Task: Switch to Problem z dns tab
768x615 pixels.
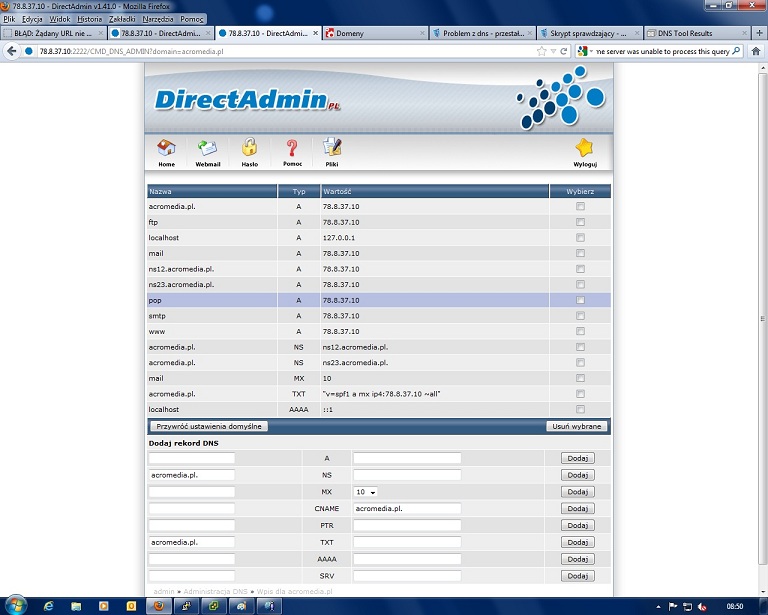Action: click(482, 33)
